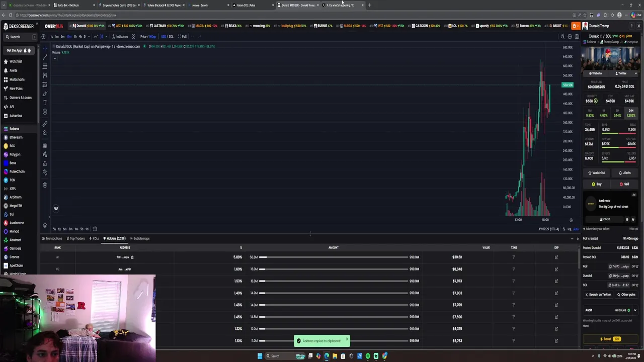The width and height of the screenshot is (644, 362).
Task: Activate the zoom in tool
Action: pos(45,133)
